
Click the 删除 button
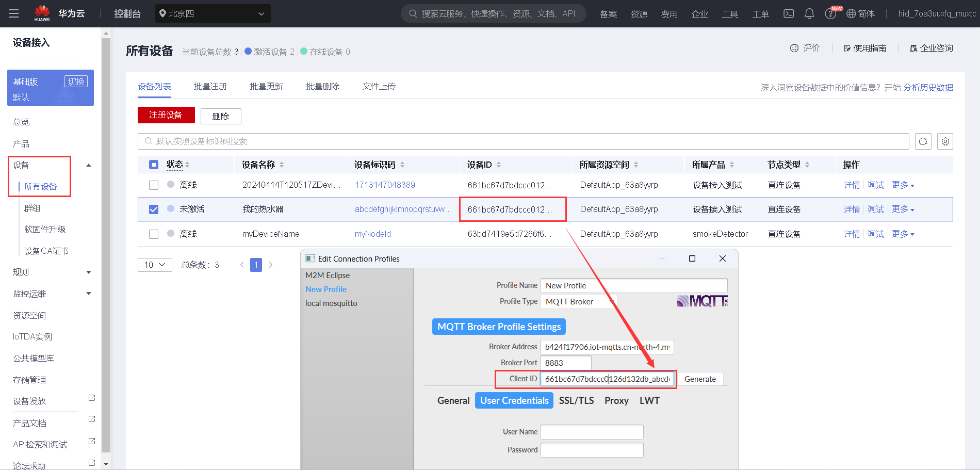[x=221, y=116]
